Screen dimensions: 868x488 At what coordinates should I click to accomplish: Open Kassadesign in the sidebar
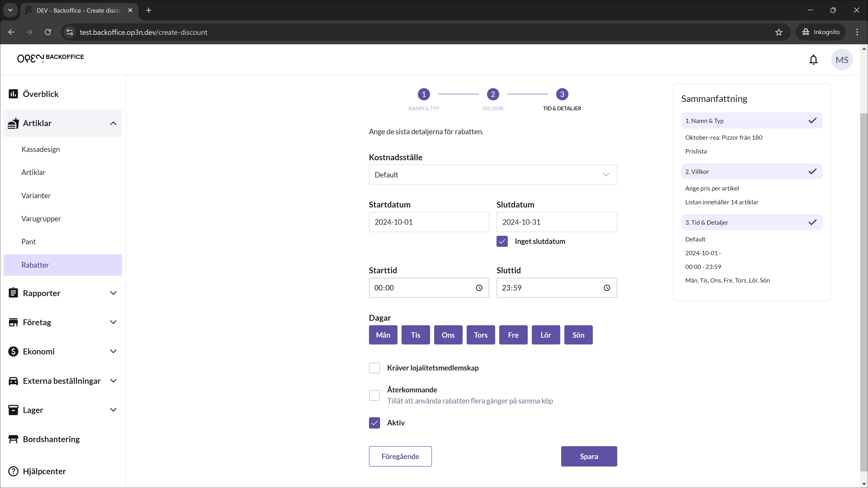40,149
